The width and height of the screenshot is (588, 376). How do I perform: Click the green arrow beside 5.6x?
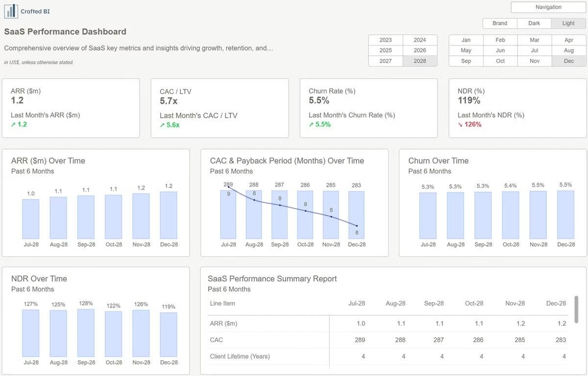162,125
